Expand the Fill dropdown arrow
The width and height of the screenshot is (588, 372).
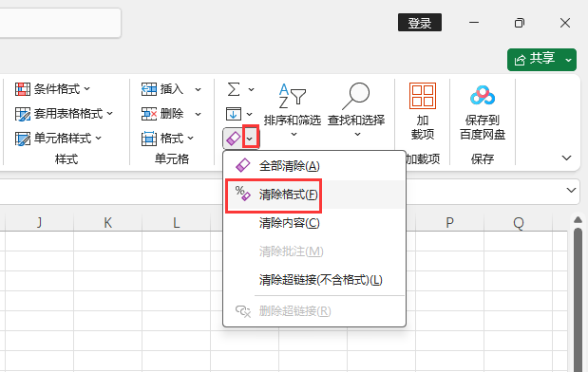pos(250,114)
